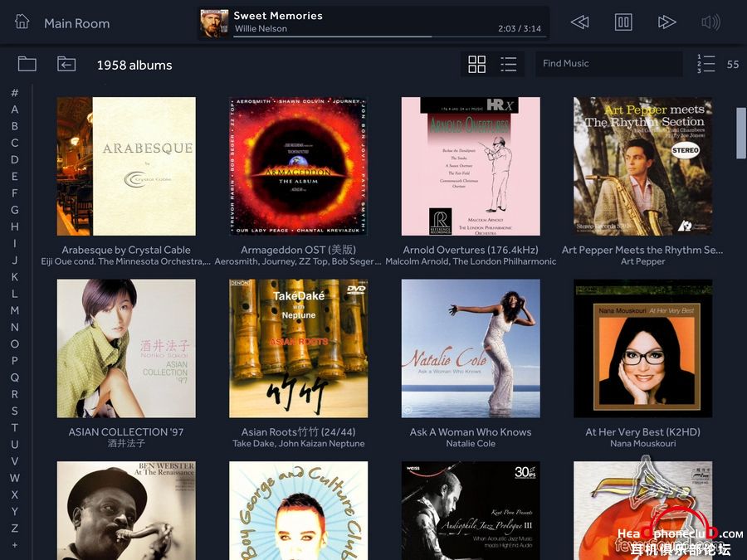Screen dimensions: 747x560
Task: Click the '1958 albums' count label
Action: [x=134, y=66]
